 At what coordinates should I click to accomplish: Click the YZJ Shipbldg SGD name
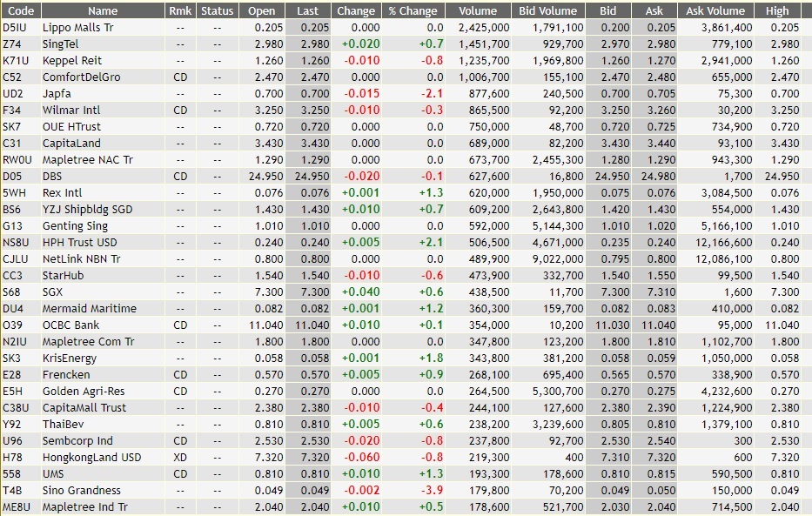pos(88,210)
